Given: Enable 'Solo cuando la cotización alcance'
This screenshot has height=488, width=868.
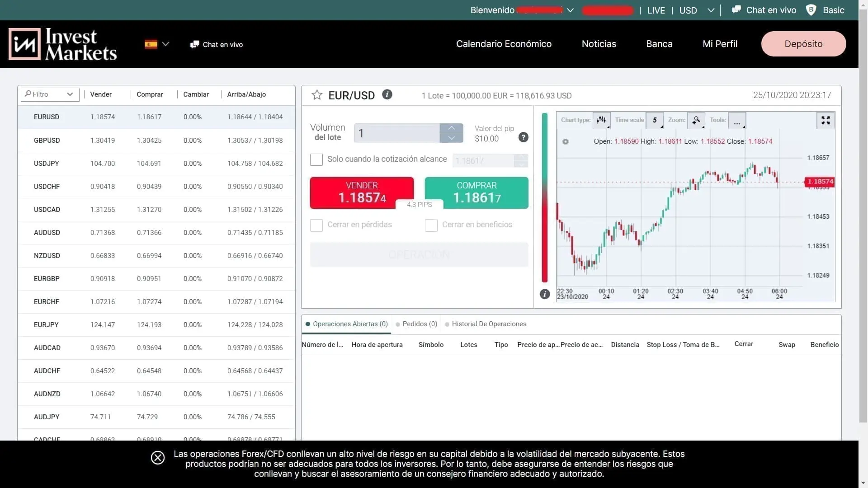Looking at the screenshot, I should pyautogui.click(x=316, y=160).
